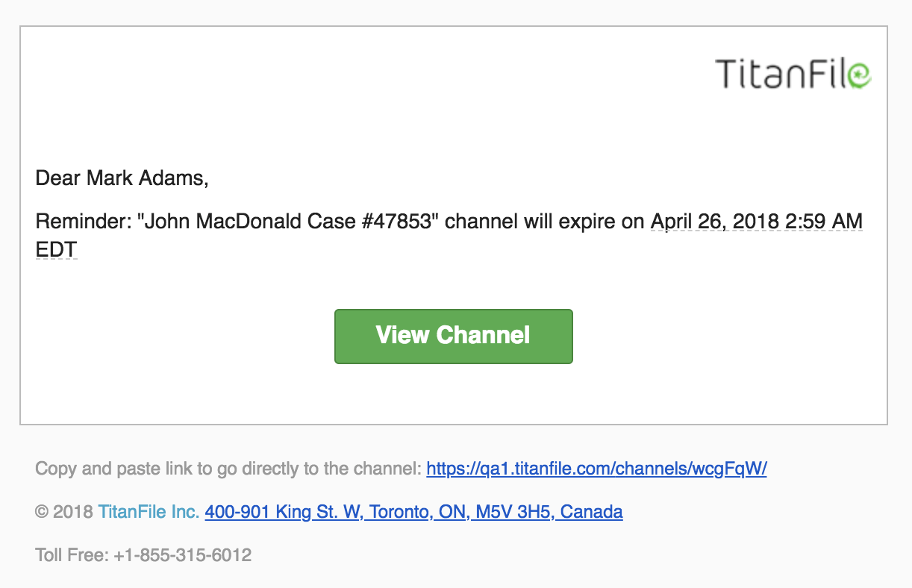Viewport: 912px width, 588px height.
Task: Click the Dear Mark Adams greeting
Action: [122, 178]
